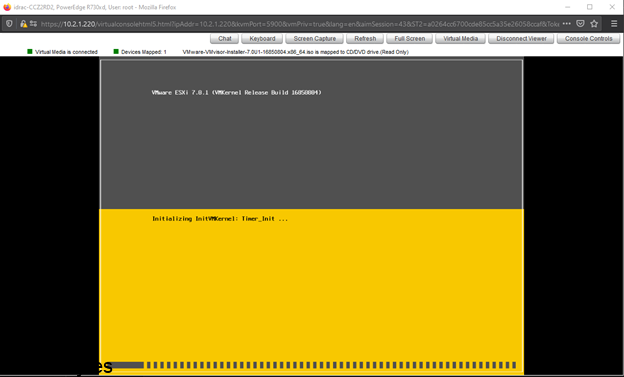Take a Screen Capture
This screenshot has height=377, width=624.
(314, 39)
